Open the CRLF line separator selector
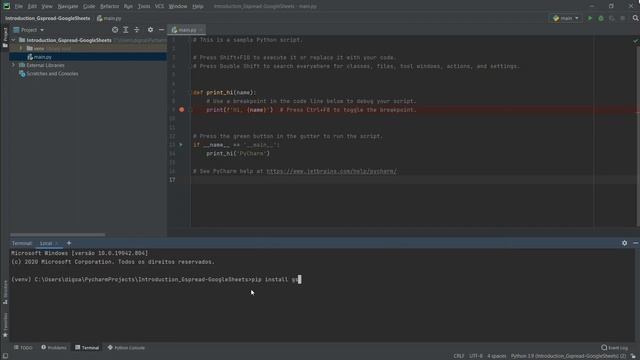Viewport: 640px width, 360px height. point(459,356)
